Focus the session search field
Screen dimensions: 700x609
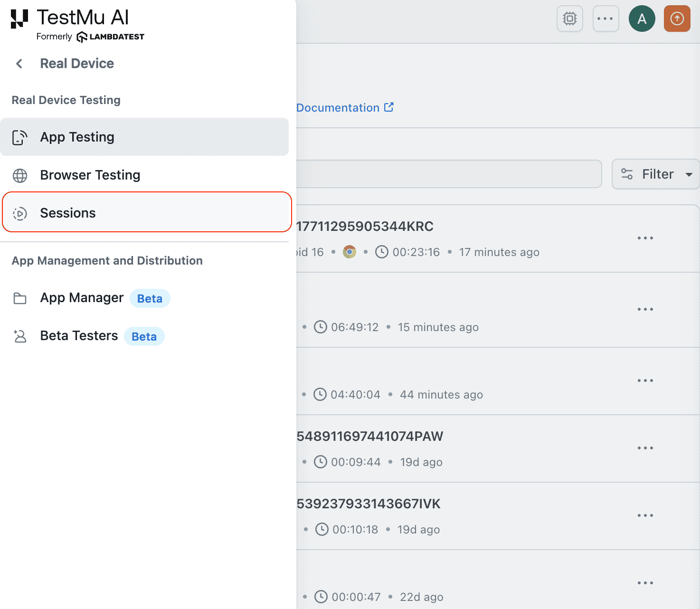(449, 174)
